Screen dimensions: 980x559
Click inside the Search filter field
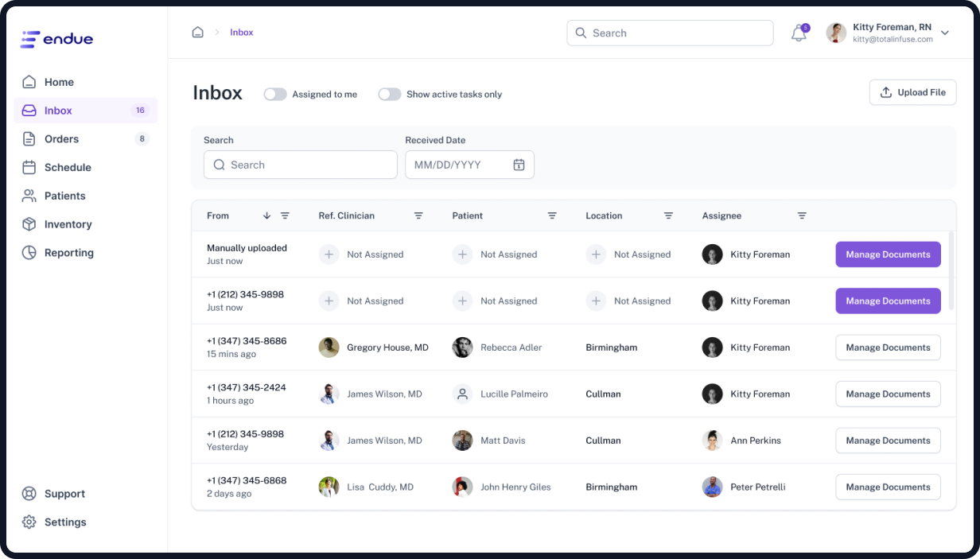(x=300, y=164)
